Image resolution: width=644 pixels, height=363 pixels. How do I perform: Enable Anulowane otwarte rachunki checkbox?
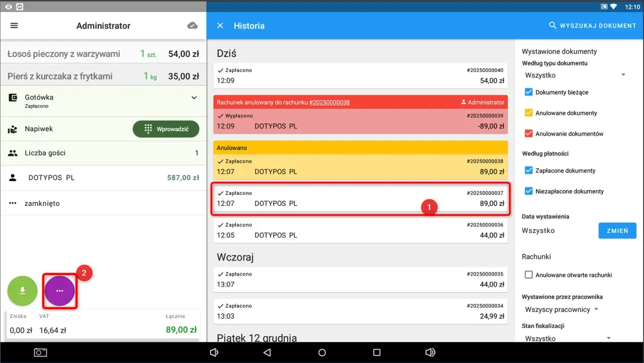coord(528,275)
